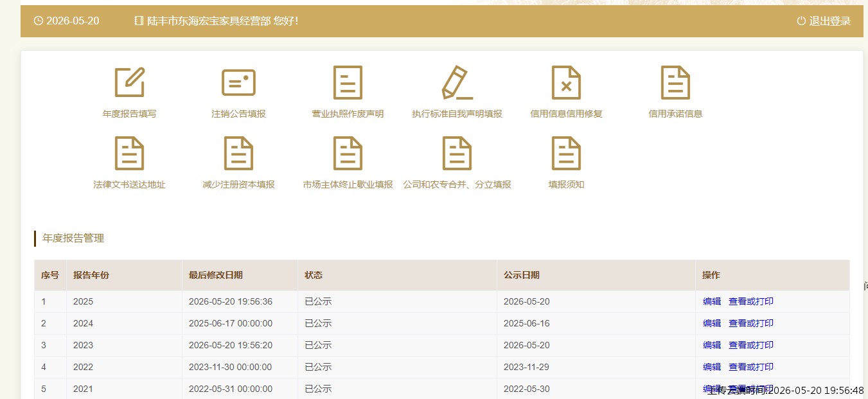868x399 pixels.
Task: Edit the 2024 annual report
Action: coord(712,323)
